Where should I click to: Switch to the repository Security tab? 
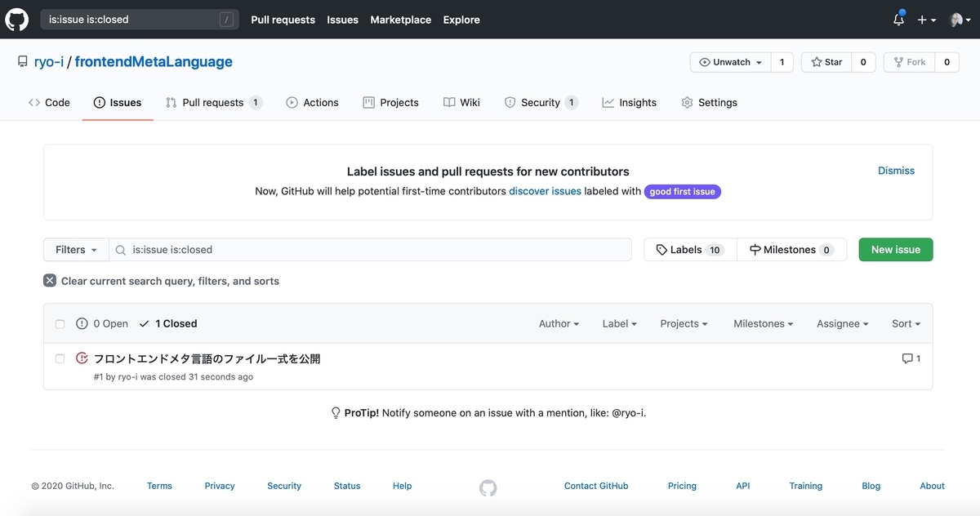click(541, 103)
